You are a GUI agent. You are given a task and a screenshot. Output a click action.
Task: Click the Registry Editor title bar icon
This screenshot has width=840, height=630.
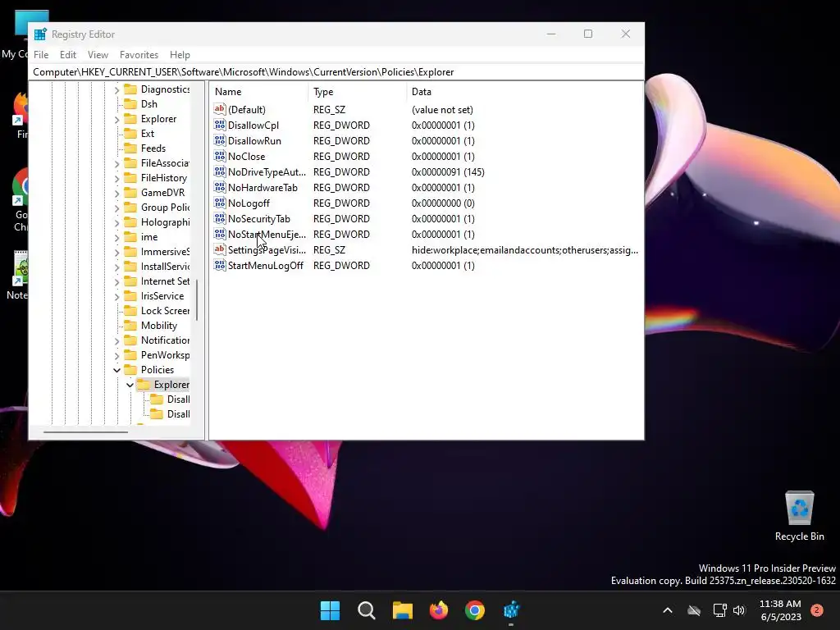40,34
